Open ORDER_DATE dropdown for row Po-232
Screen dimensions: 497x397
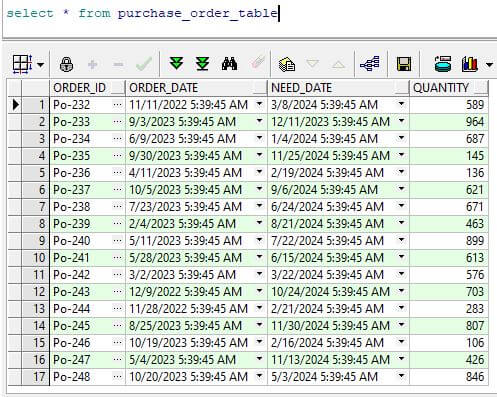point(259,104)
